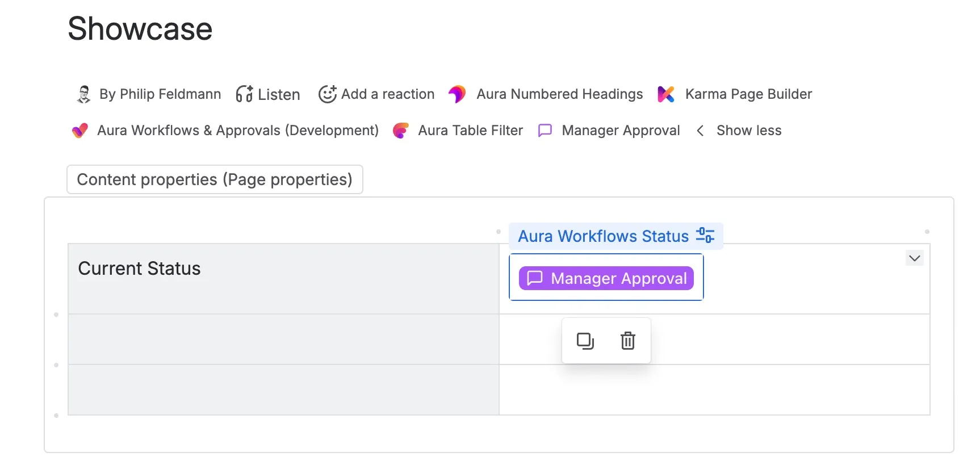Click the Aura Workflows & Approvals heart icon
The height and width of the screenshot is (461, 980).
(80, 131)
